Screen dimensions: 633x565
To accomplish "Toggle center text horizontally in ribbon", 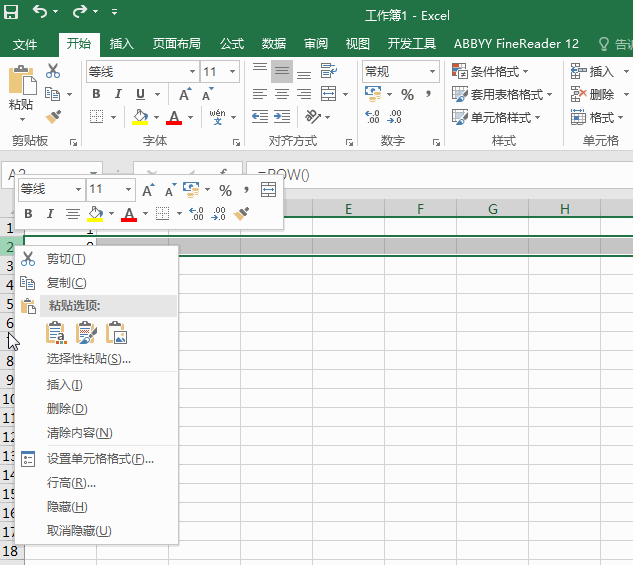I will pyautogui.click(x=282, y=94).
